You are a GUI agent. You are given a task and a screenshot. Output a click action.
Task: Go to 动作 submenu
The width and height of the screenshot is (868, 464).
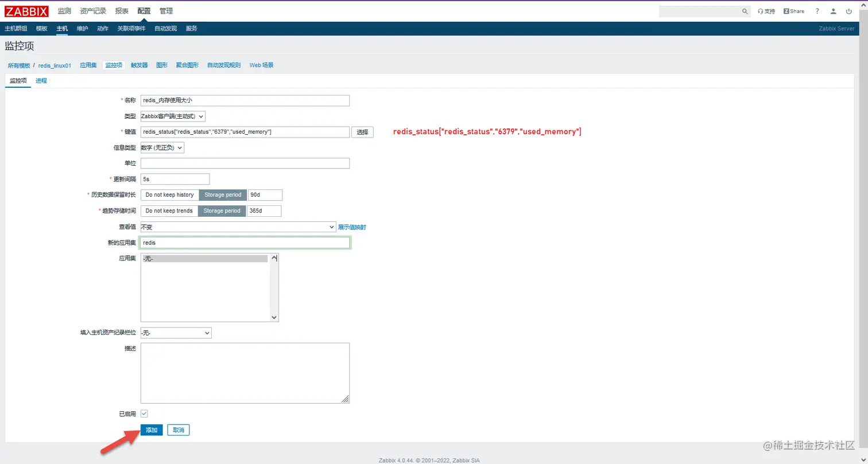[x=103, y=29]
